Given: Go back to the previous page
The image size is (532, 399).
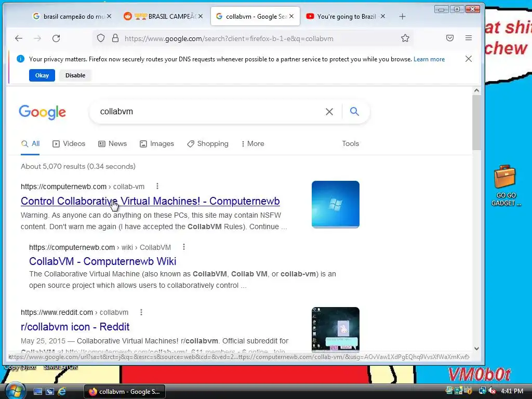Looking at the screenshot, I should [x=19, y=38].
